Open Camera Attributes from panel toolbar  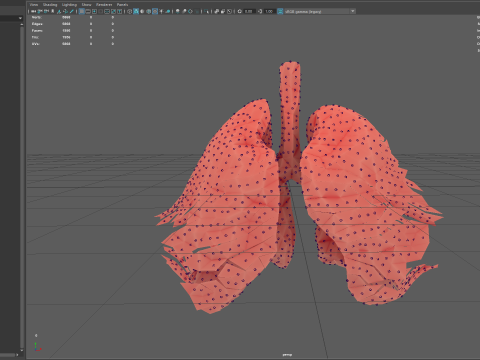pyautogui.click(x=46, y=11)
